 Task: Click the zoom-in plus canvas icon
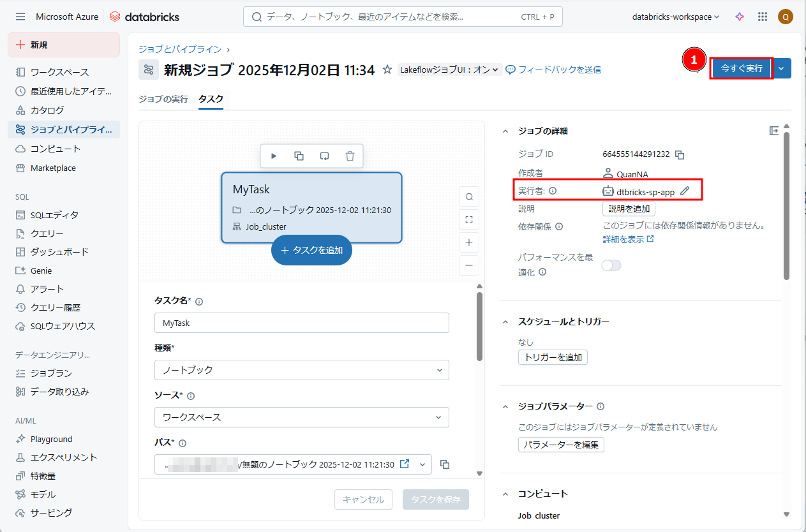point(469,242)
